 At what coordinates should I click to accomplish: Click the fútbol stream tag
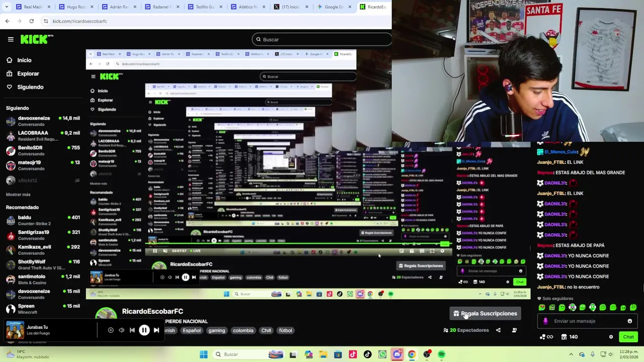286,330
